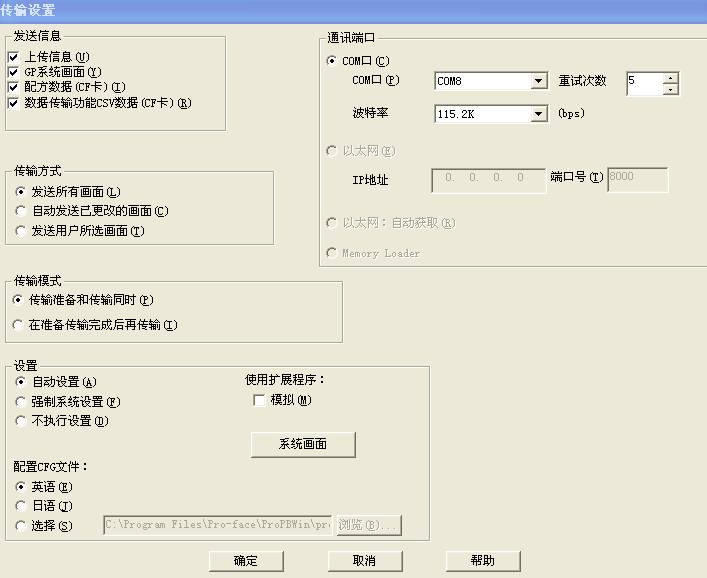Open the COM口 port dropdown

click(x=539, y=82)
